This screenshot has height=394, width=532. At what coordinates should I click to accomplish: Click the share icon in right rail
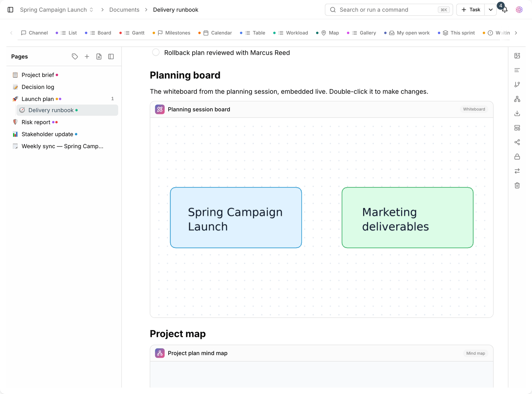pyautogui.click(x=517, y=142)
